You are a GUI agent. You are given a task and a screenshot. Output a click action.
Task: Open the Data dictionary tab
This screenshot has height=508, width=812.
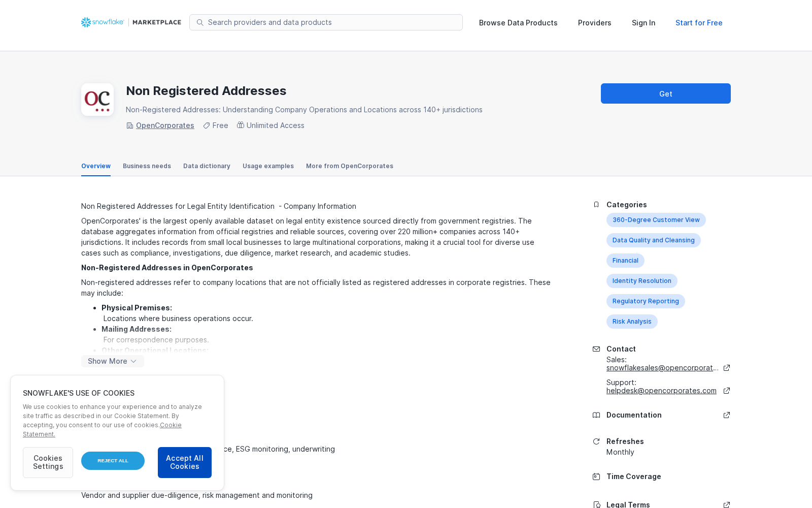207,166
